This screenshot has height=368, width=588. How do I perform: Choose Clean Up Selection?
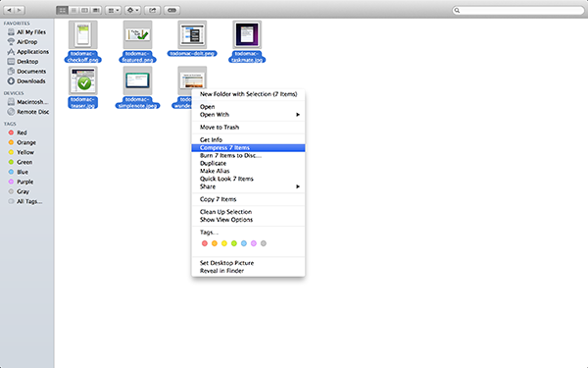coord(248,212)
